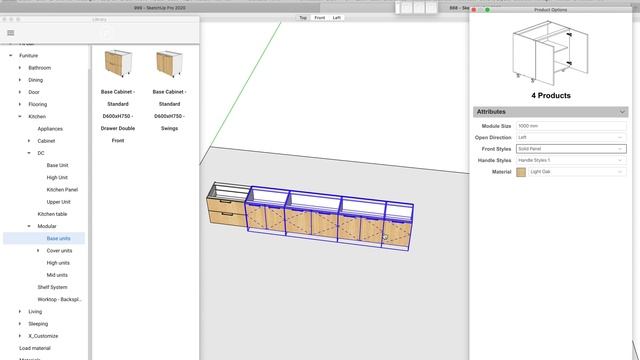
Task: Collapse the Attributes section chevron
Action: tap(622, 112)
